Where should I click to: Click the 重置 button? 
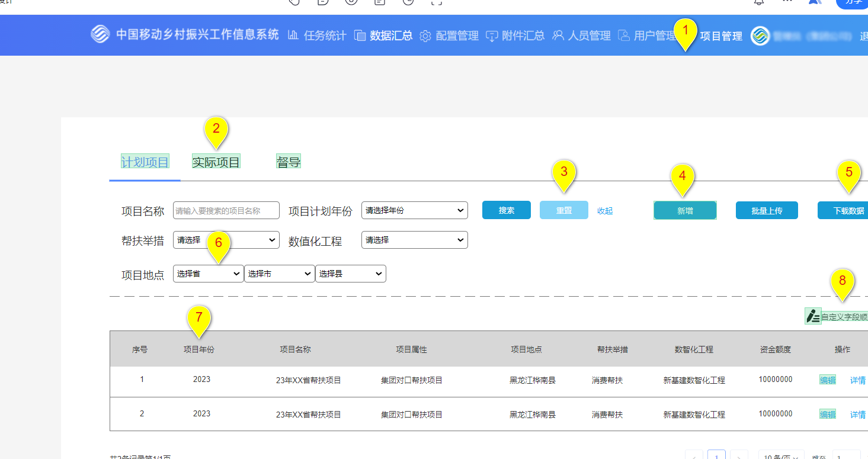tap(564, 210)
